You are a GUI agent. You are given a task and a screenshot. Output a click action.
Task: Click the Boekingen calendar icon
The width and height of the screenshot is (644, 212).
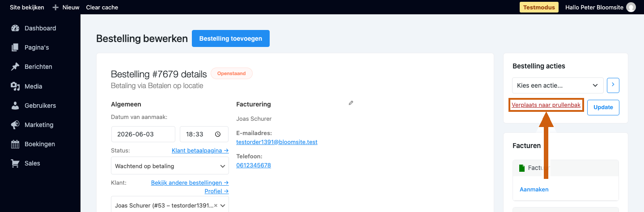pyautogui.click(x=15, y=144)
